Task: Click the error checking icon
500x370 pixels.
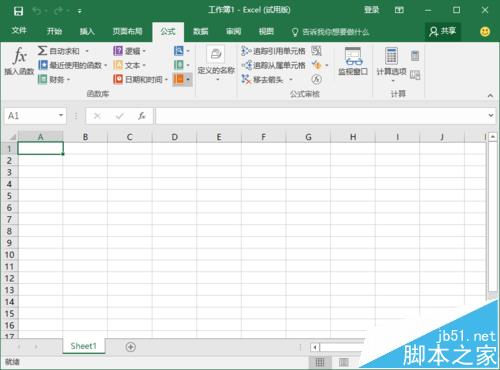Action: coord(316,65)
